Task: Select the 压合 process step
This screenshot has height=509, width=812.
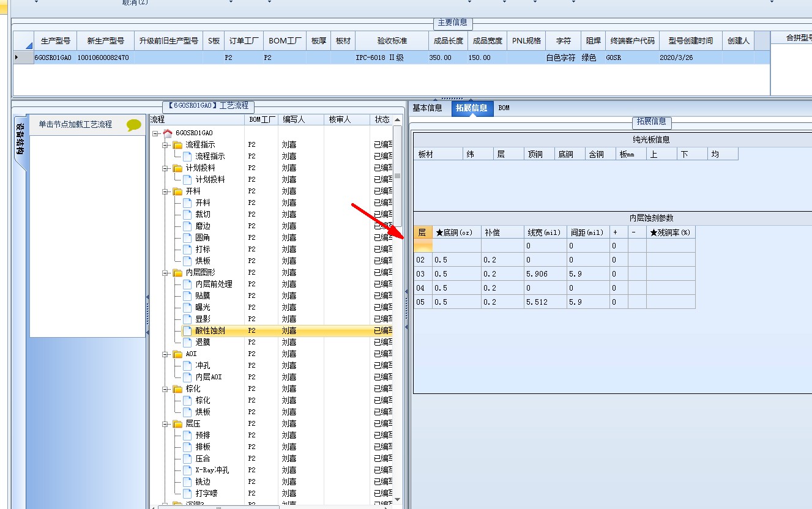Action: tap(203, 458)
